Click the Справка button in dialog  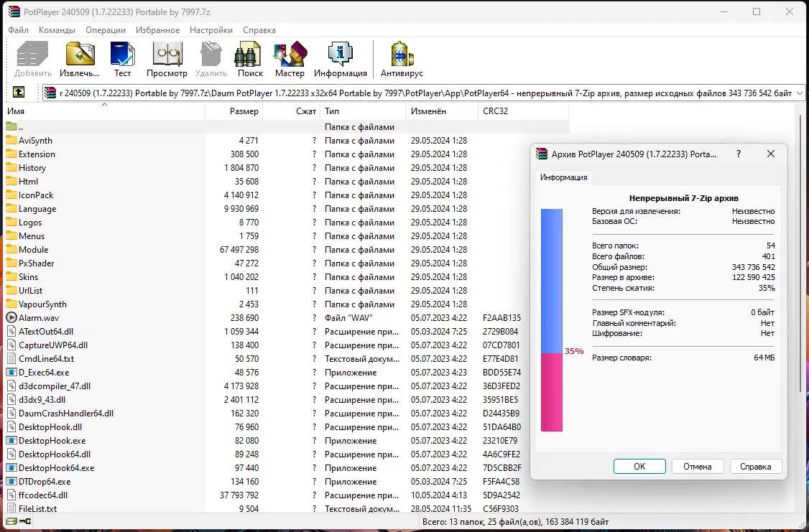pos(755,467)
